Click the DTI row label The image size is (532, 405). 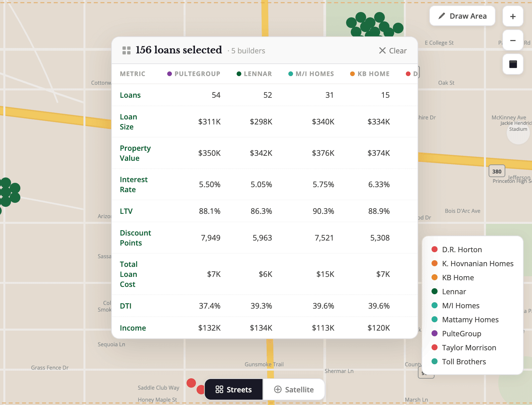pos(125,306)
